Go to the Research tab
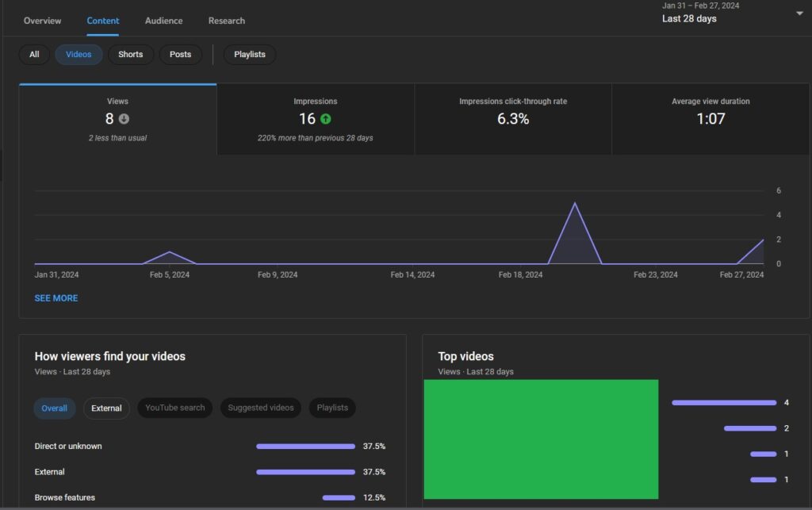The image size is (812, 510). pos(227,21)
